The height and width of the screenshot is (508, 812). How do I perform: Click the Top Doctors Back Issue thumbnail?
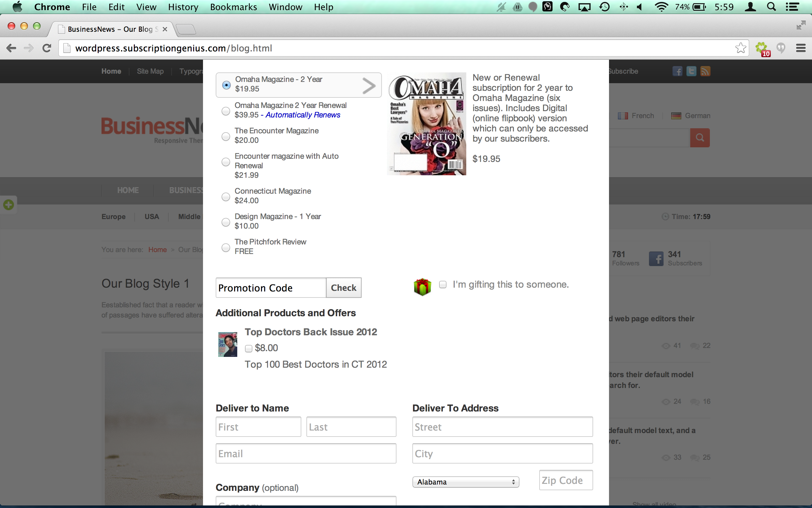click(227, 344)
